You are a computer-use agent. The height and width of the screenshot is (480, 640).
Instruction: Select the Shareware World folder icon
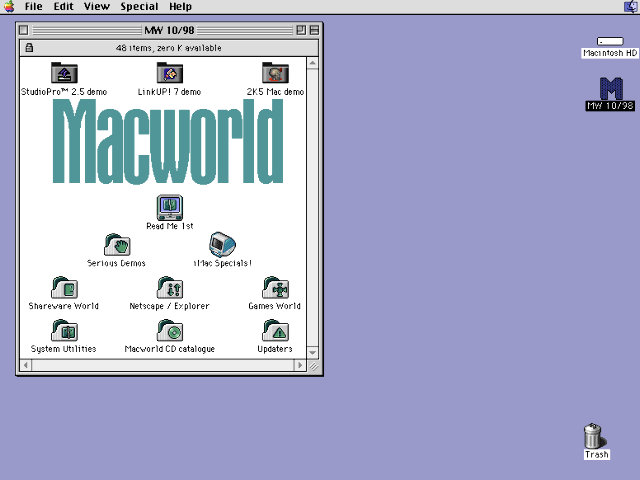point(64,288)
